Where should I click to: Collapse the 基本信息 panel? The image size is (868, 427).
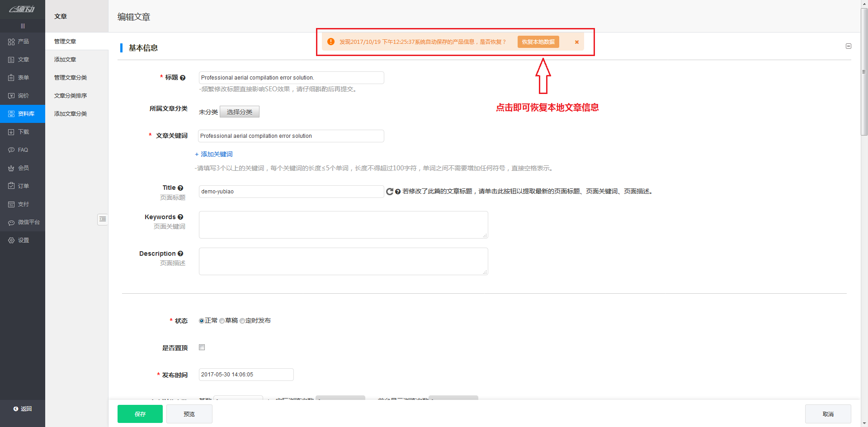tap(849, 46)
